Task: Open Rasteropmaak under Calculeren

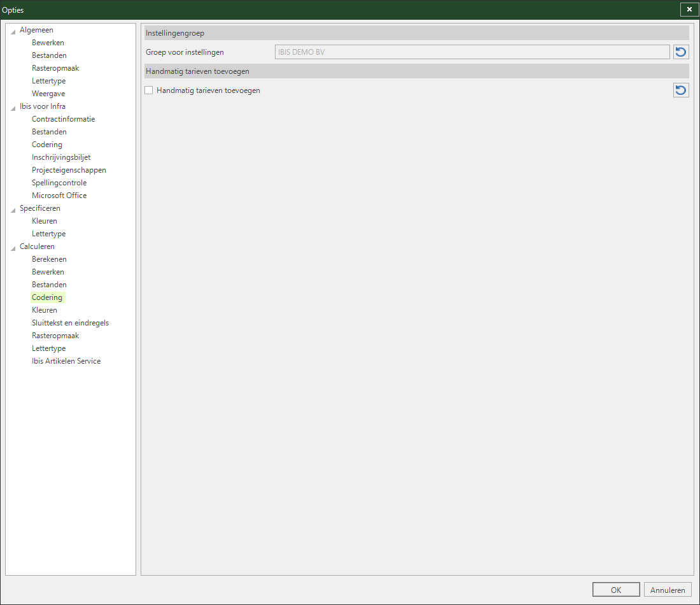Action: pos(55,336)
